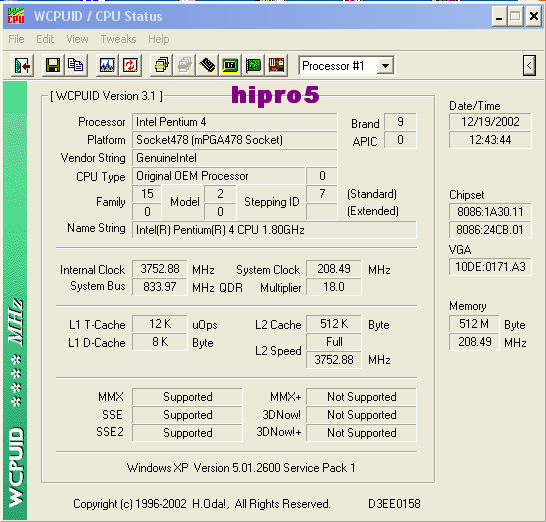Click the stacked windows feature flags icon

tap(162, 65)
